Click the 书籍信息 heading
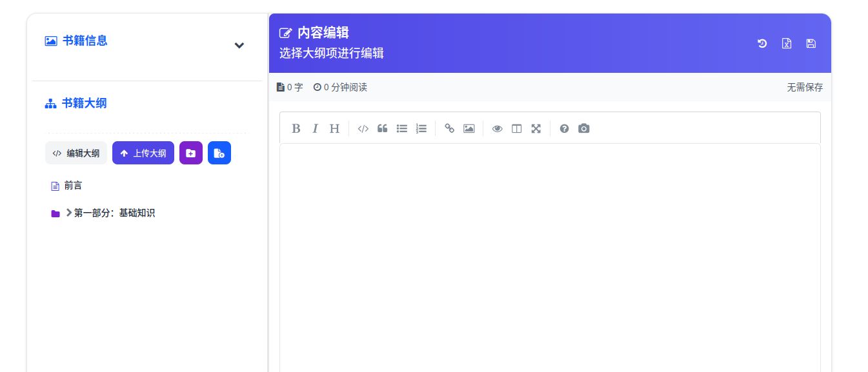The image size is (868, 372). (85, 41)
